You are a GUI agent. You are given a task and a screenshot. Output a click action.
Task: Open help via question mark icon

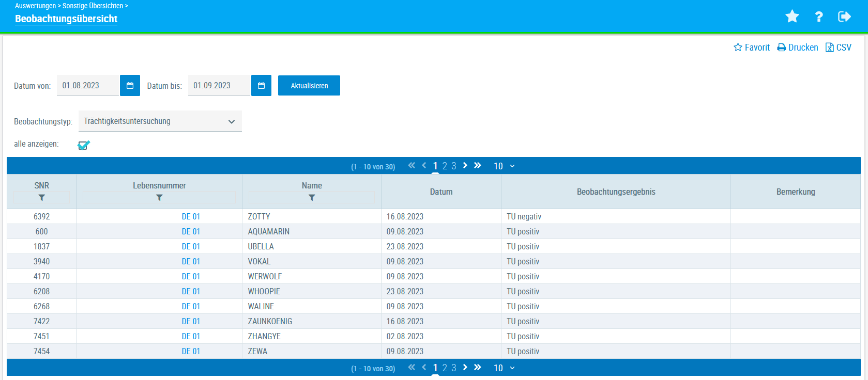[818, 17]
